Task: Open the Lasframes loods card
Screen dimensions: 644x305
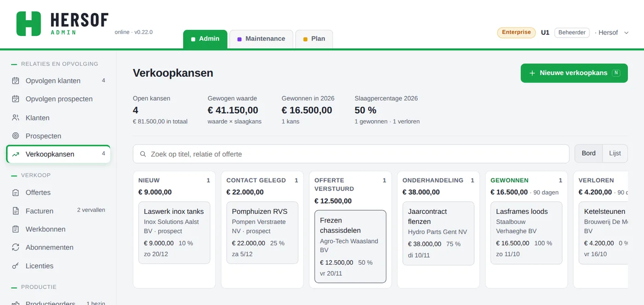Action: coord(526,233)
